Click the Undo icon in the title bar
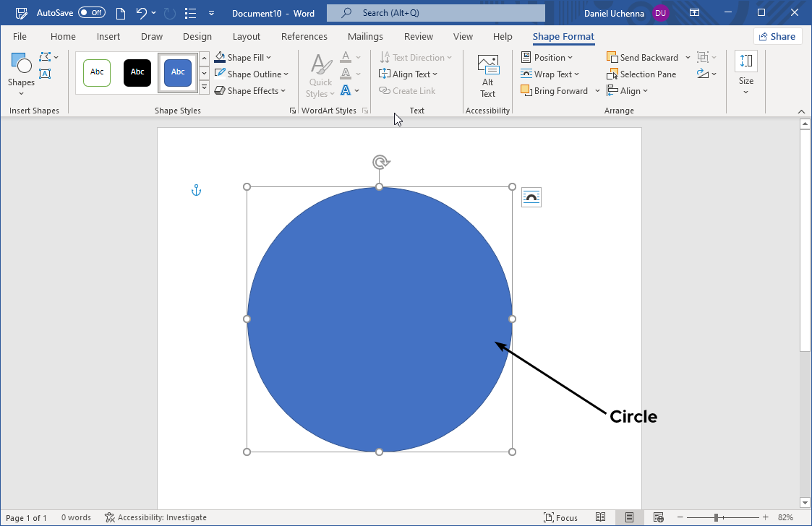Screen dimensions: 812x526 point(142,13)
